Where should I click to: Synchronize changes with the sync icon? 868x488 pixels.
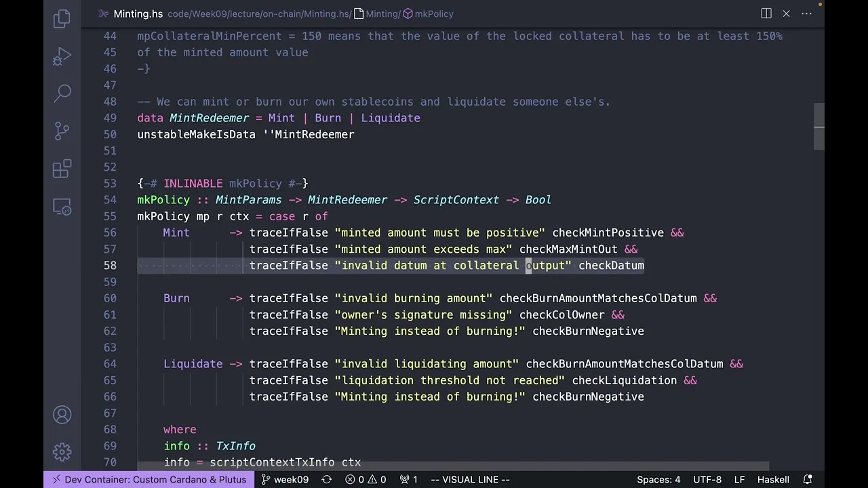[x=327, y=479]
